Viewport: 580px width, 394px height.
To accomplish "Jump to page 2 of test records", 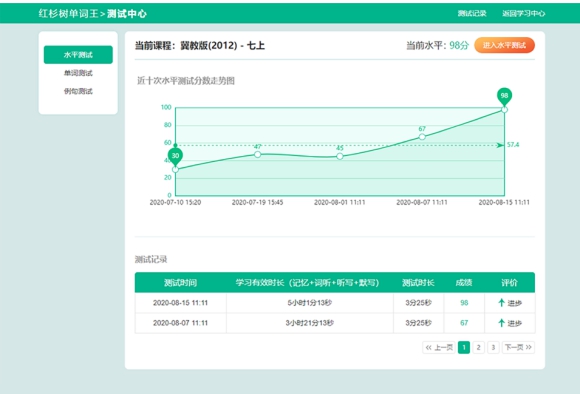I will point(478,347).
